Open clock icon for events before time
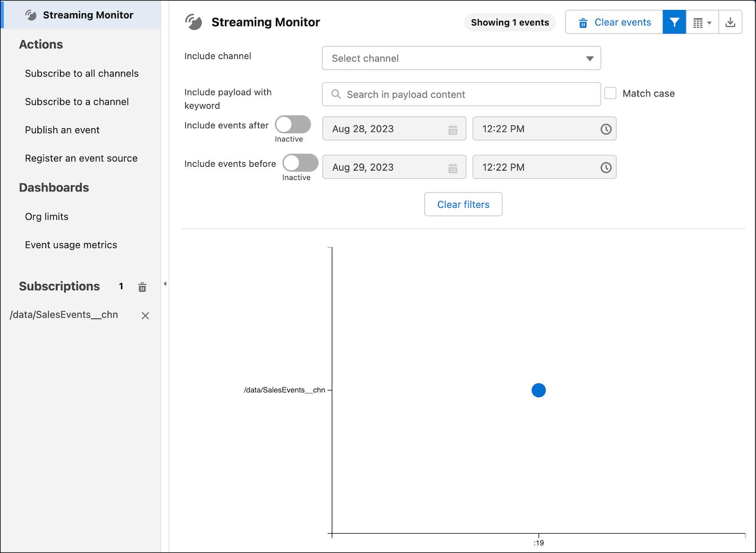 (606, 168)
